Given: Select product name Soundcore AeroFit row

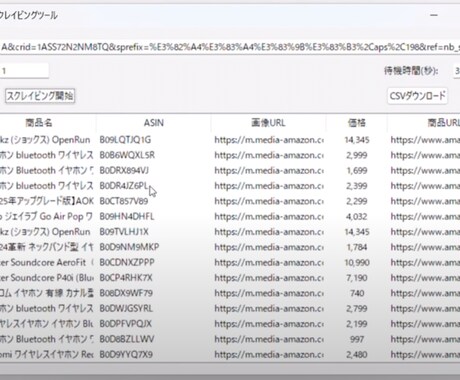Looking at the screenshot, I should tap(47, 262).
